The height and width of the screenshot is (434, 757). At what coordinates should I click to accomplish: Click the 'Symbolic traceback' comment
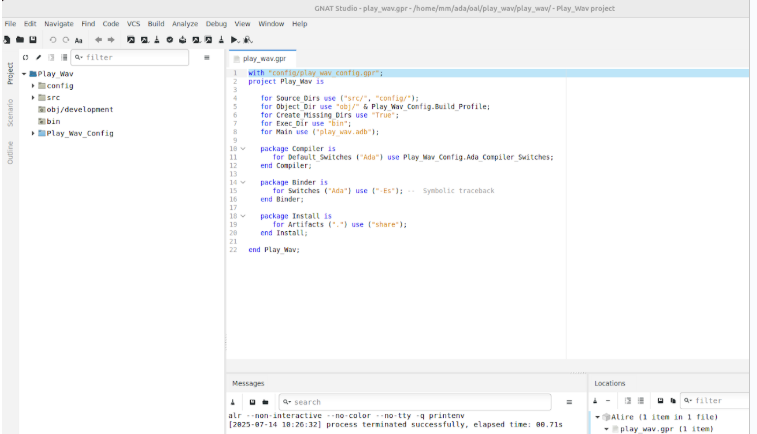pyautogui.click(x=458, y=191)
